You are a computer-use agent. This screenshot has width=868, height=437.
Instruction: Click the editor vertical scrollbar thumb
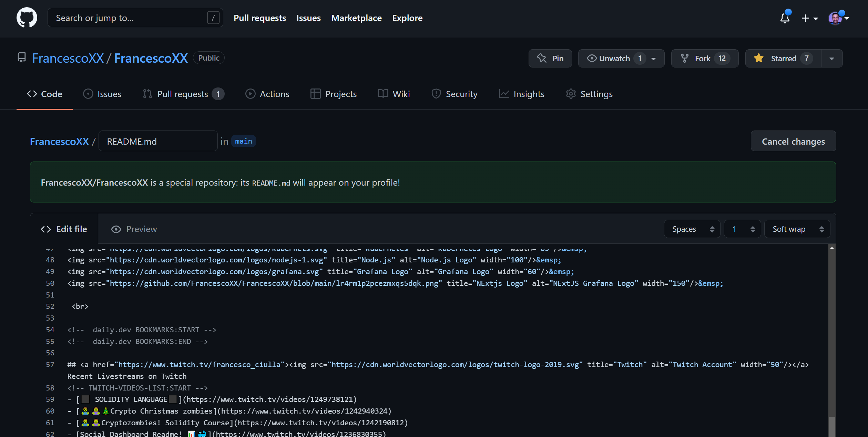832,426
